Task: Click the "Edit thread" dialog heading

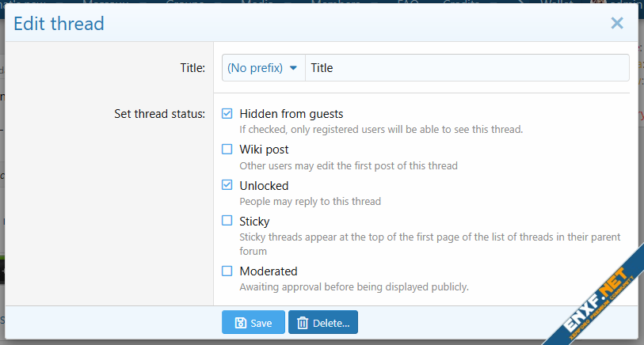Action: [59, 23]
